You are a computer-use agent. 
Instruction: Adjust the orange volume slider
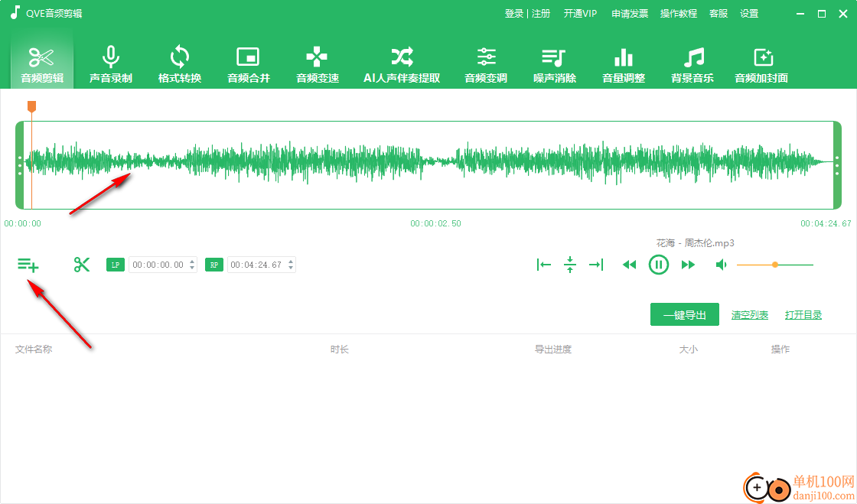(x=775, y=265)
